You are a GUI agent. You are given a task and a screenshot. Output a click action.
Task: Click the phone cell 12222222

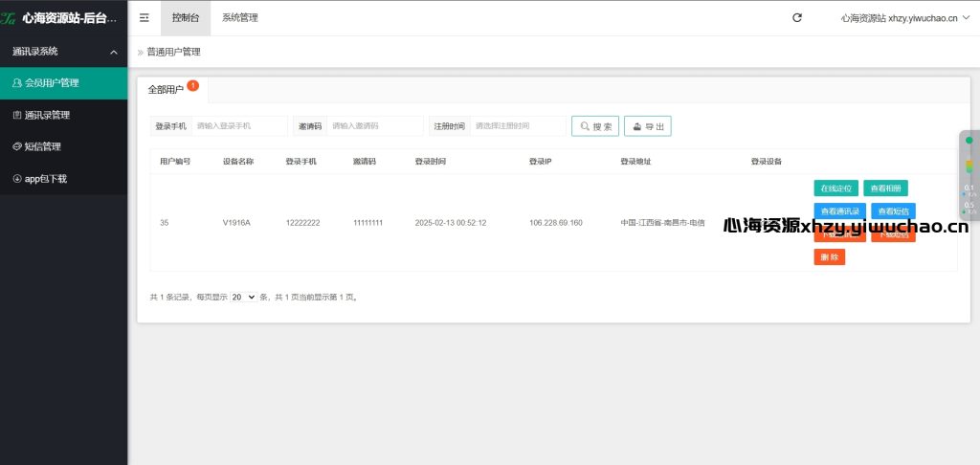(303, 223)
